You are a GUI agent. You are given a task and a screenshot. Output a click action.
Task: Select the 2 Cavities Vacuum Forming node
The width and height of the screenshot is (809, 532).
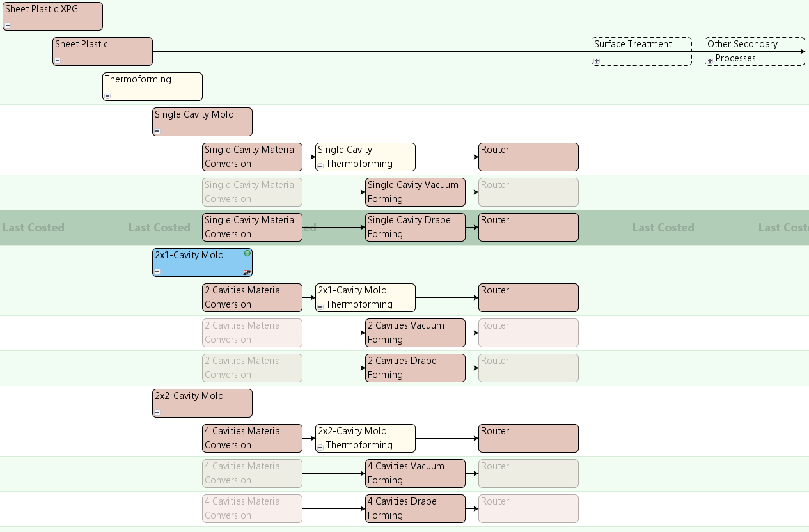(x=415, y=332)
